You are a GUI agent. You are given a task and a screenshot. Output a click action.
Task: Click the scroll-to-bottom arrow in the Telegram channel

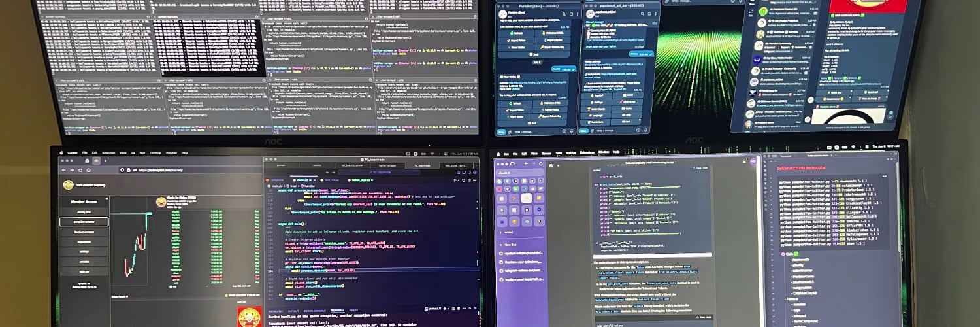[x=890, y=116]
